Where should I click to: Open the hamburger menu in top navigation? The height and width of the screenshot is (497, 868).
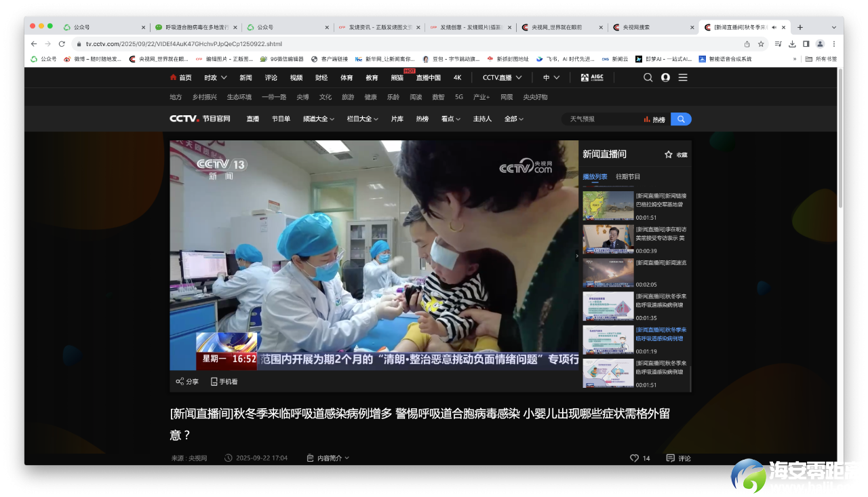pos(683,77)
